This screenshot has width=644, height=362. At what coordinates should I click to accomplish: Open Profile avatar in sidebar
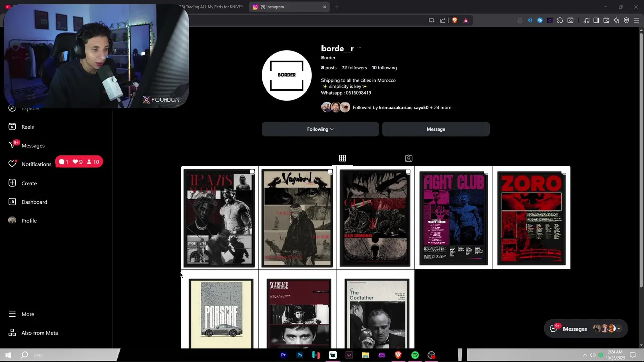click(12, 220)
